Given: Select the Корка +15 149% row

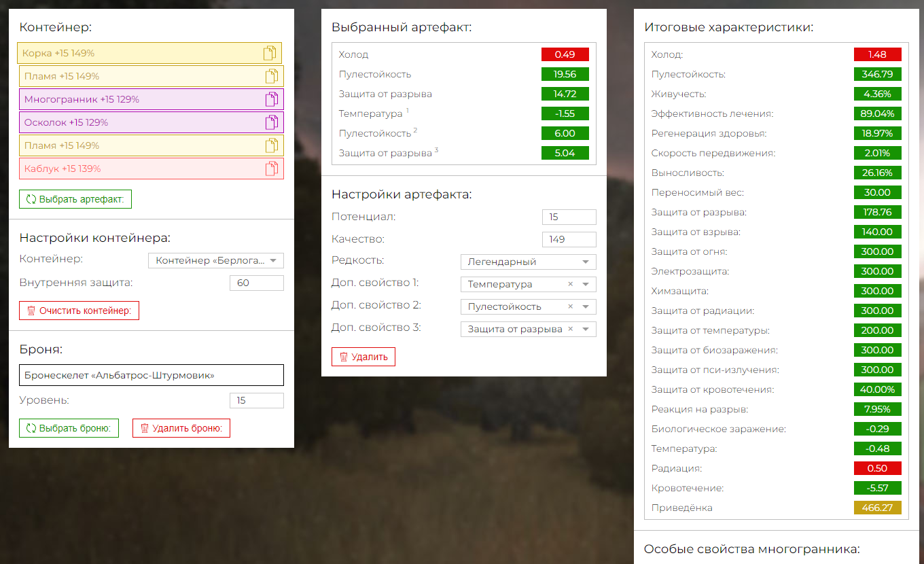Looking at the screenshot, I should click(x=149, y=53).
